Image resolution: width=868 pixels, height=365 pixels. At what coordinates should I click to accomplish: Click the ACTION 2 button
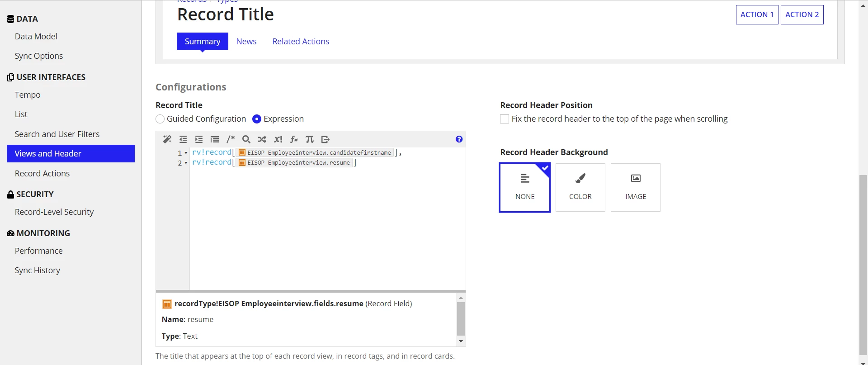coord(802,14)
